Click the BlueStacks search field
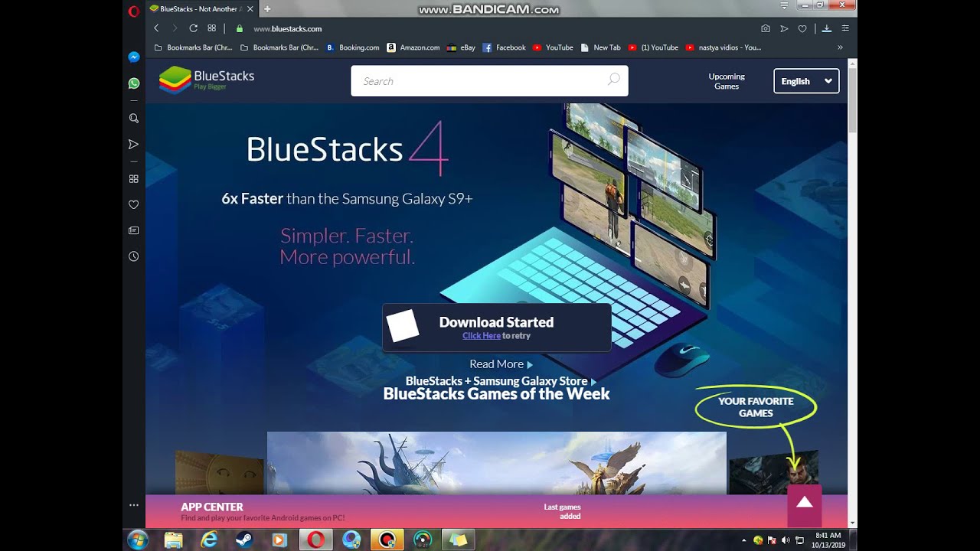The image size is (980, 551). point(489,80)
